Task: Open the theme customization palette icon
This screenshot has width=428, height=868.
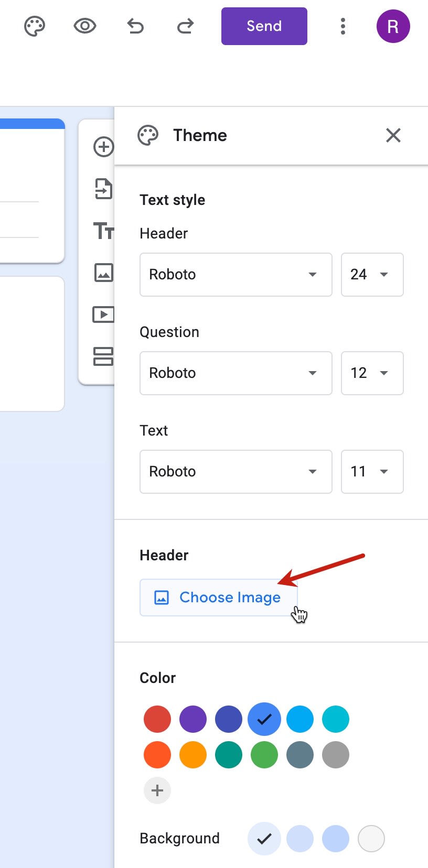Action: point(34,26)
